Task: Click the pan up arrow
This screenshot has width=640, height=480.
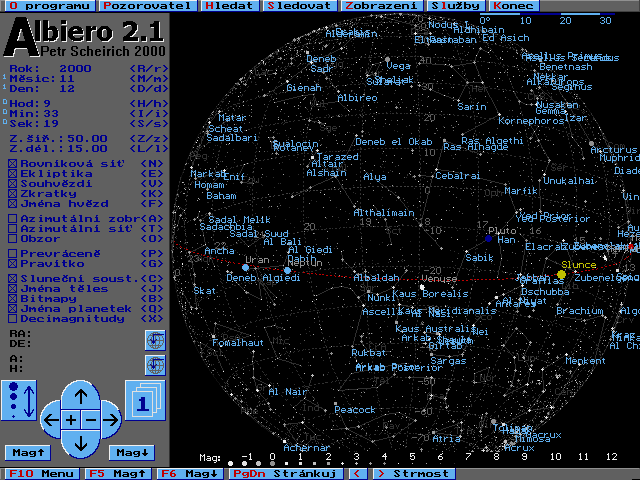Action: tap(81, 396)
